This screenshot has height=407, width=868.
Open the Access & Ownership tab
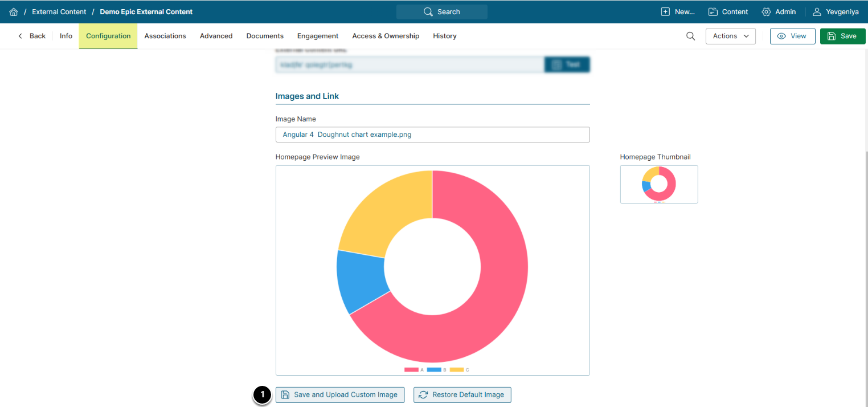coord(386,36)
